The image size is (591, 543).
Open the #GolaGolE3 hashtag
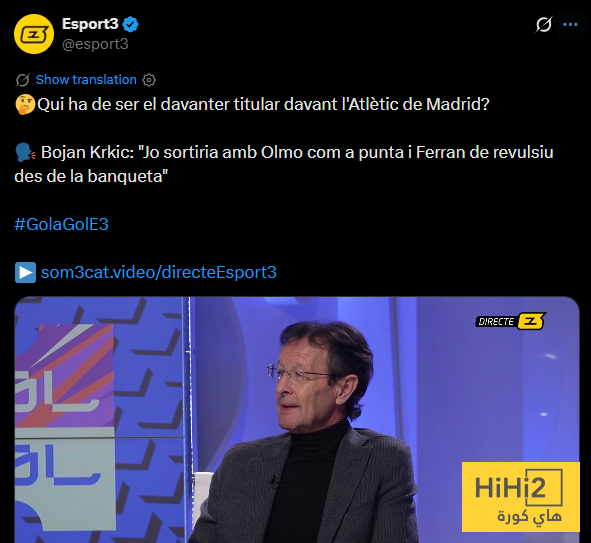click(x=61, y=224)
